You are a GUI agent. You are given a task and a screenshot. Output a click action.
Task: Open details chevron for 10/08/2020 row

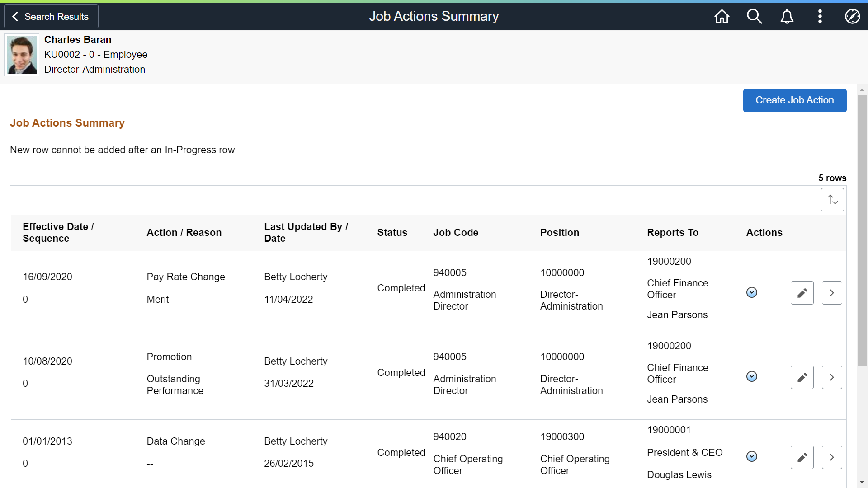[x=831, y=377]
